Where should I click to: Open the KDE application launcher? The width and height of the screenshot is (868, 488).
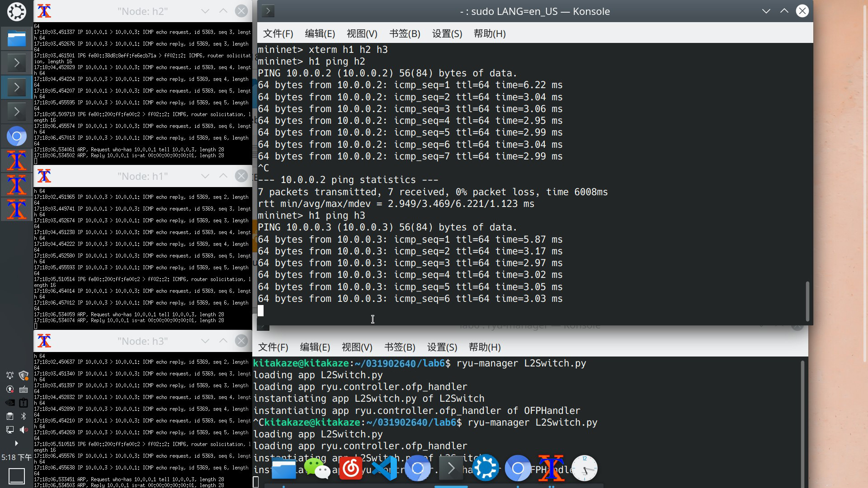click(x=16, y=11)
